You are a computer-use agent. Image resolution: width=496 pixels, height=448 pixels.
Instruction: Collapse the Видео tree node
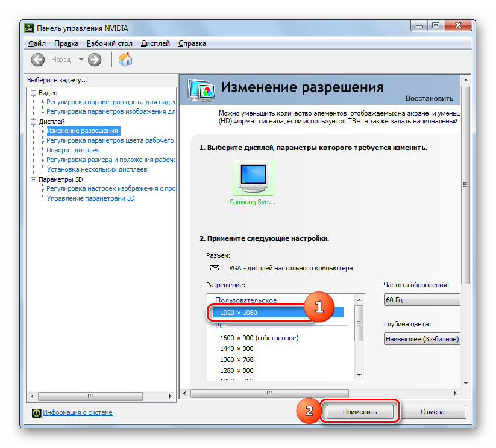[33, 93]
